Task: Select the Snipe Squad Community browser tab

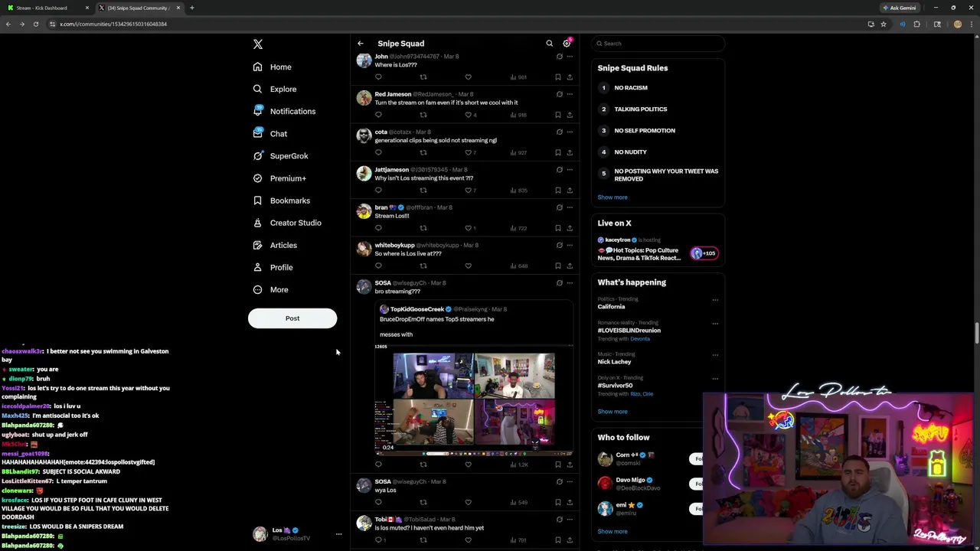Action: click(139, 8)
